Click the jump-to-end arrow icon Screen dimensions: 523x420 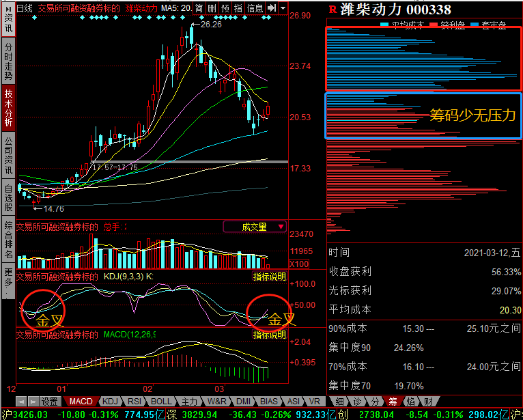272,8
